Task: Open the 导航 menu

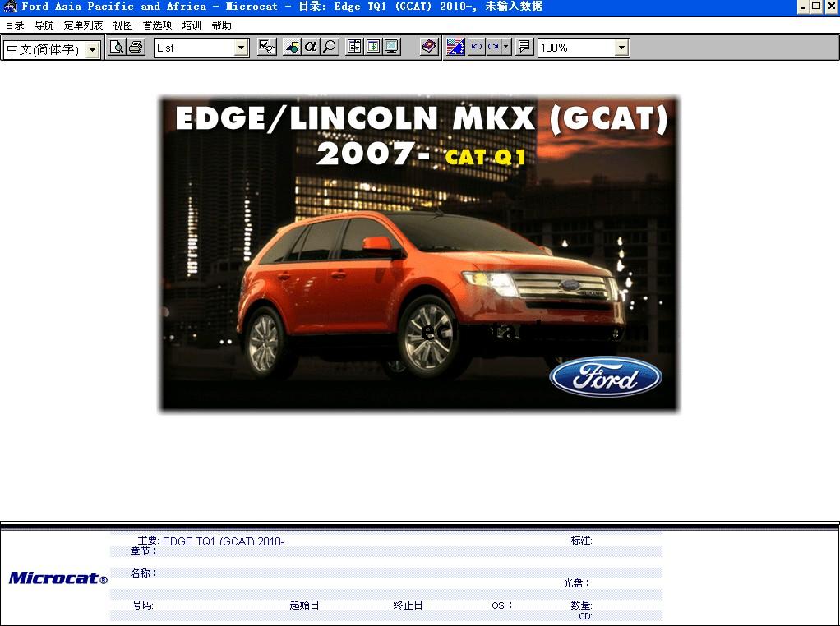Action: (44, 25)
